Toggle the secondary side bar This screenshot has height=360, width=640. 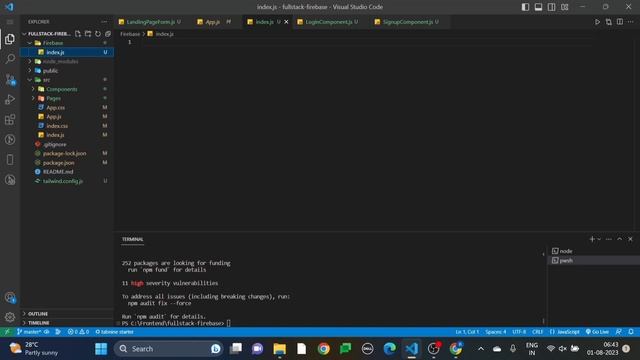[551, 7]
